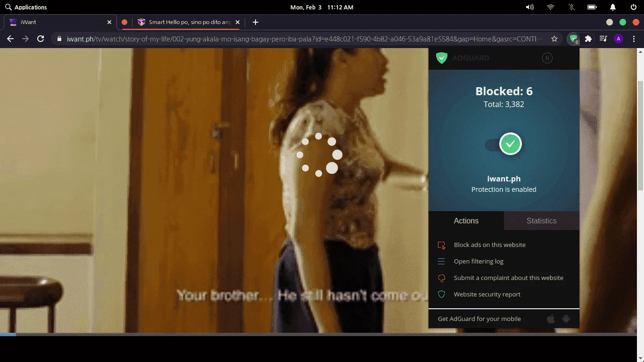Open the session power menu

(634, 7)
